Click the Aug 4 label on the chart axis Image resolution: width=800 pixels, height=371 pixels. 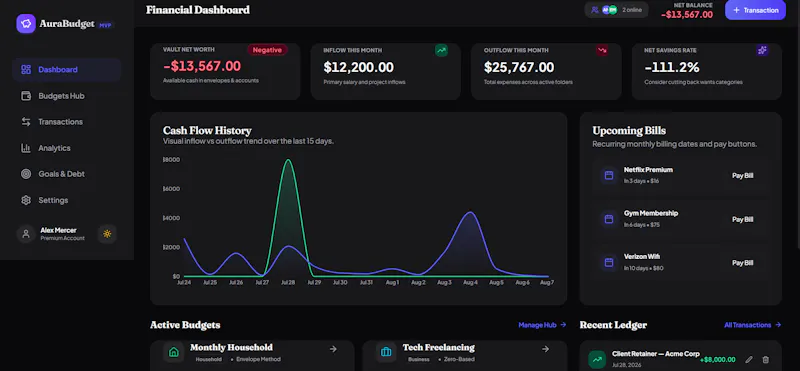pos(470,282)
